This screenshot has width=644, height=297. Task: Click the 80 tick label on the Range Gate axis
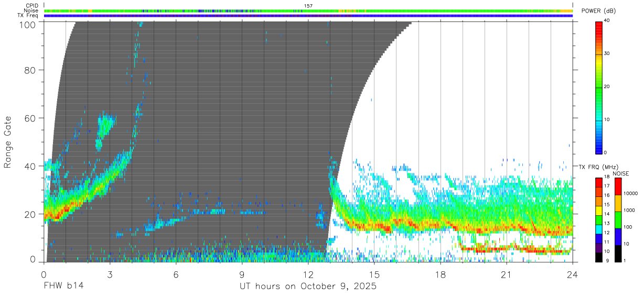point(30,70)
